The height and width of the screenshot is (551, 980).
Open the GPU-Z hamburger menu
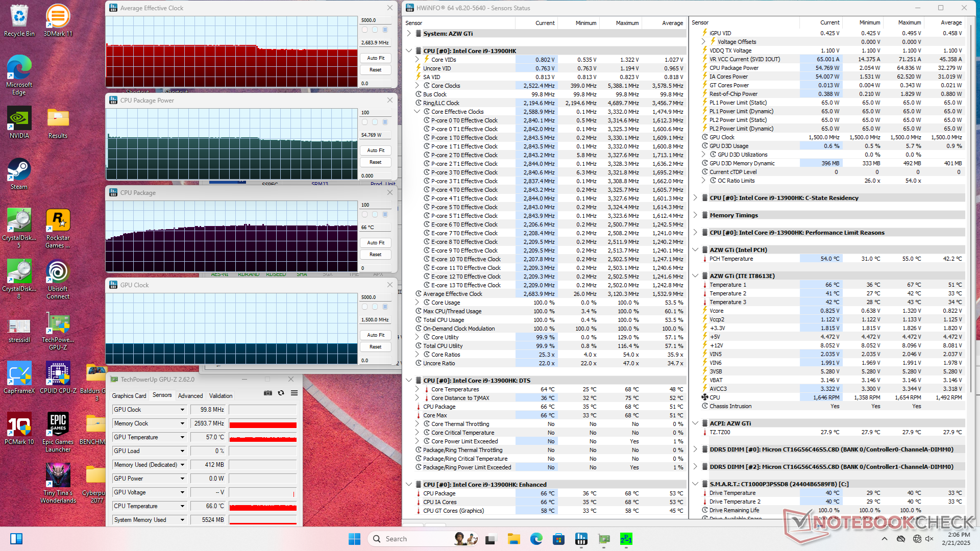coord(294,393)
